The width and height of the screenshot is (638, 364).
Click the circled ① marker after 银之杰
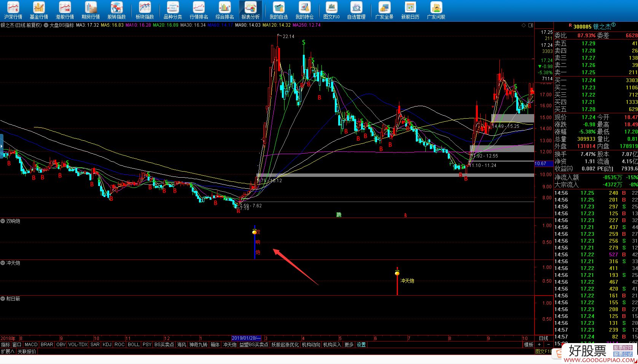pos(613,25)
